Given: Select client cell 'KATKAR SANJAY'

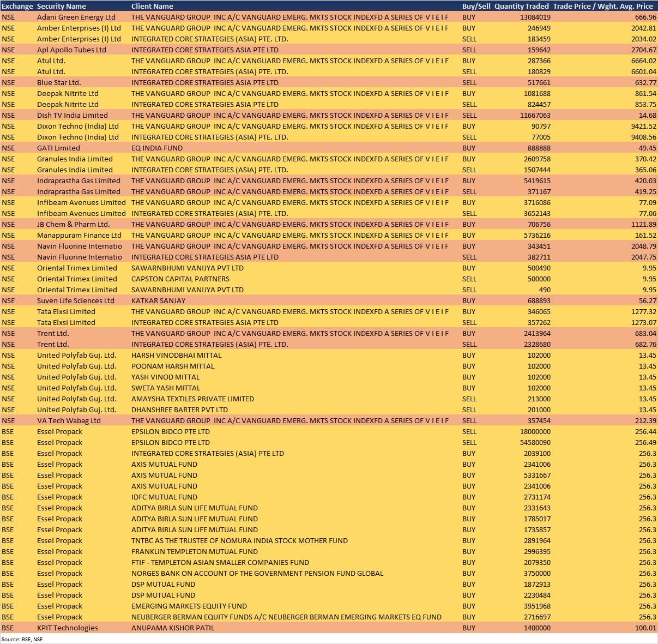Looking at the screenshot, I should (x=158, y=300).
